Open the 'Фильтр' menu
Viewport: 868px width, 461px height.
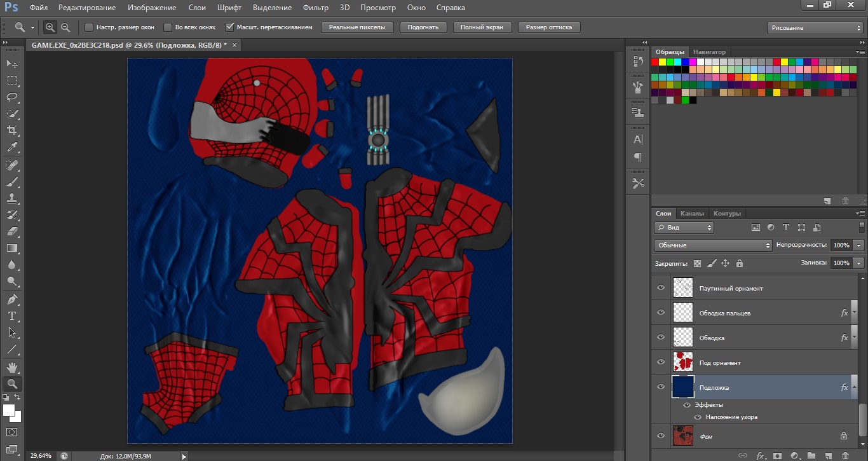[316, 8]
